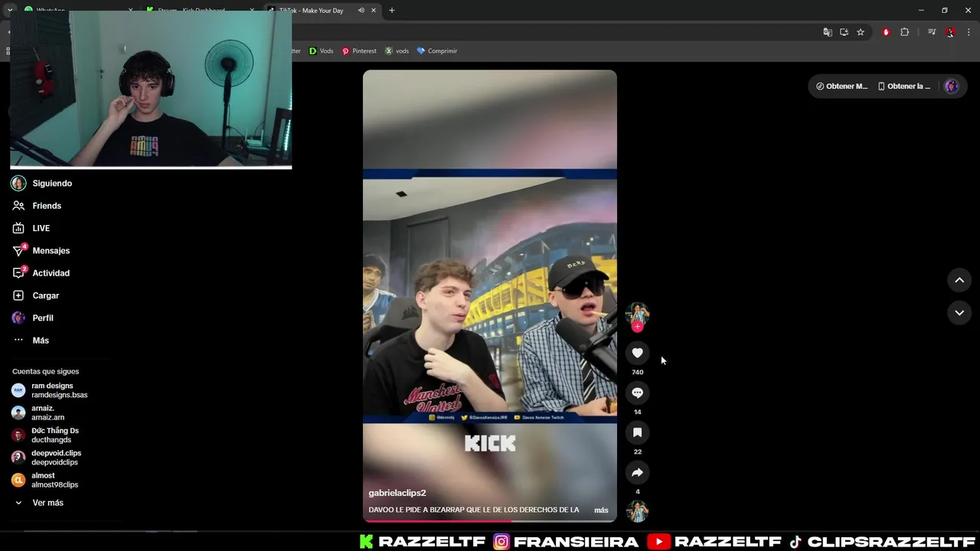Save video with bookmark icon

click(637, 432)
